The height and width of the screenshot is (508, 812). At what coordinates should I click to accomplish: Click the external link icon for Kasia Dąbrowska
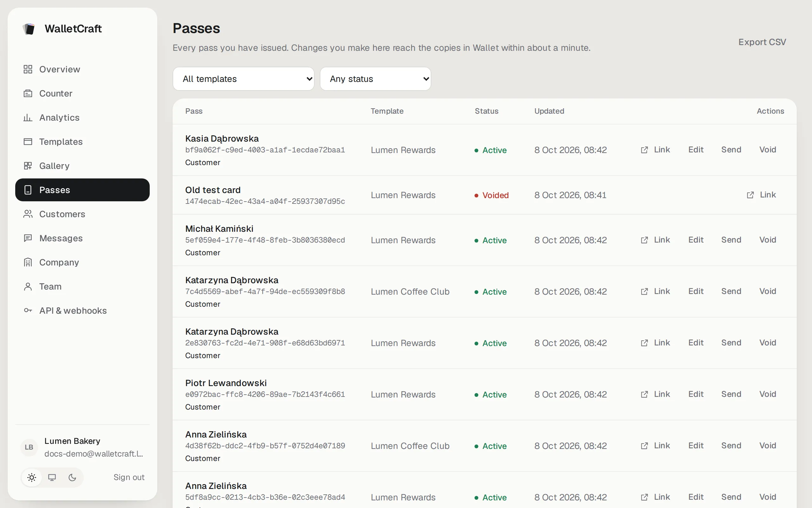coord(644,150)
